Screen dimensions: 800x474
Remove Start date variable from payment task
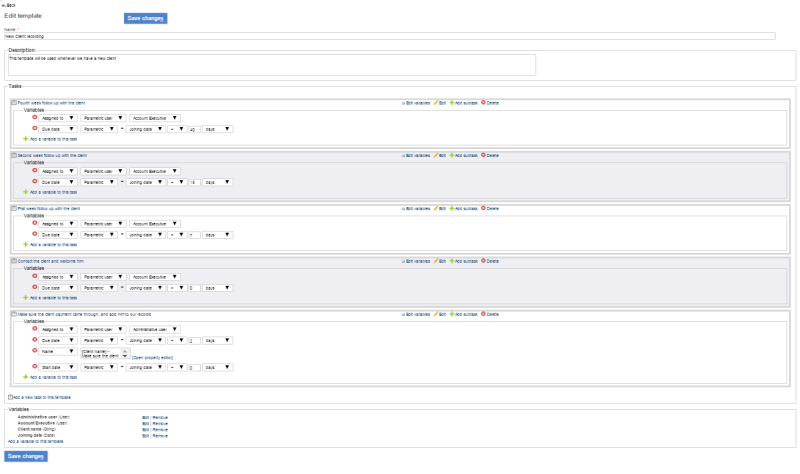(x=34, y=367)
